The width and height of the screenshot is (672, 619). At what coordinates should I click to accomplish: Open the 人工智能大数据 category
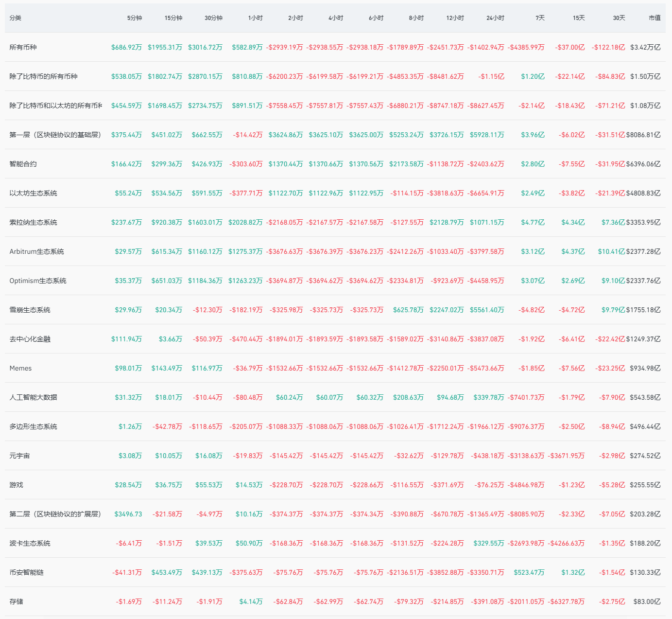point(34,397)
